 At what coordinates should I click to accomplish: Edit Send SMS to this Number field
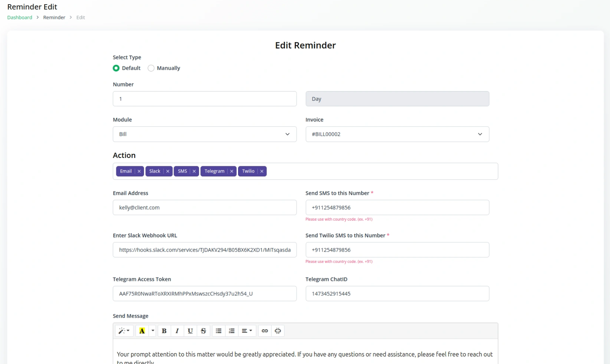(x=397, y=208)
